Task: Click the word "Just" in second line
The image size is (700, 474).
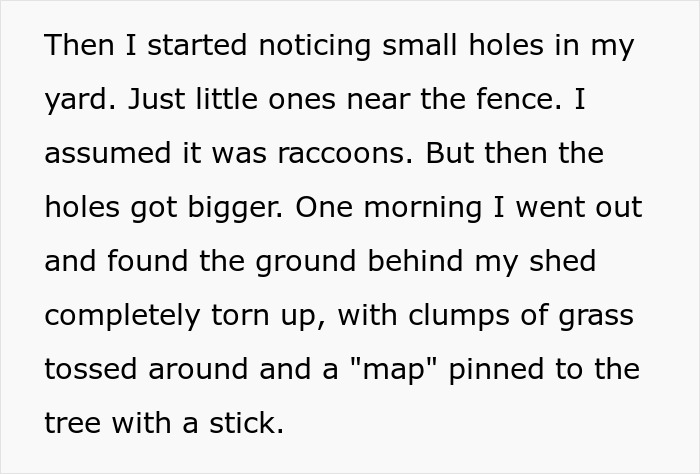Action: click(156, 99)
